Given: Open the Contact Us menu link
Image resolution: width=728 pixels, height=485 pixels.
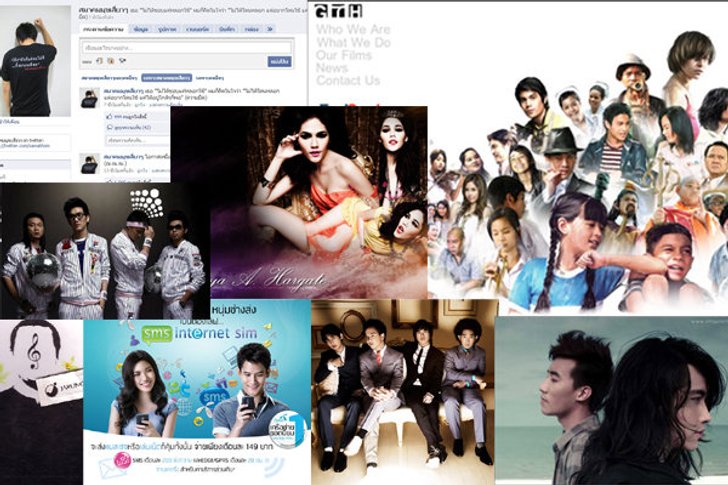Looking at the screenshot, I should click(348, 80).
